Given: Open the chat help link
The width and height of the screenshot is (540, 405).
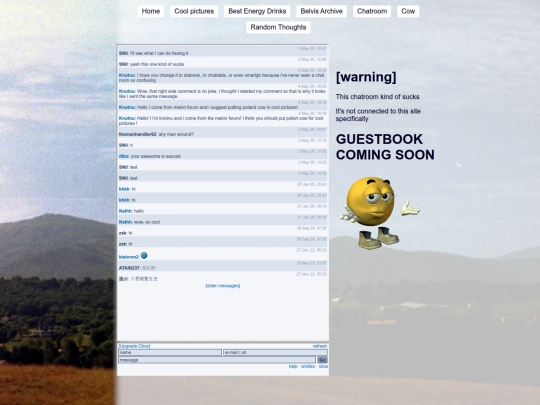Looking at the screenshot, I should point(293,366).
